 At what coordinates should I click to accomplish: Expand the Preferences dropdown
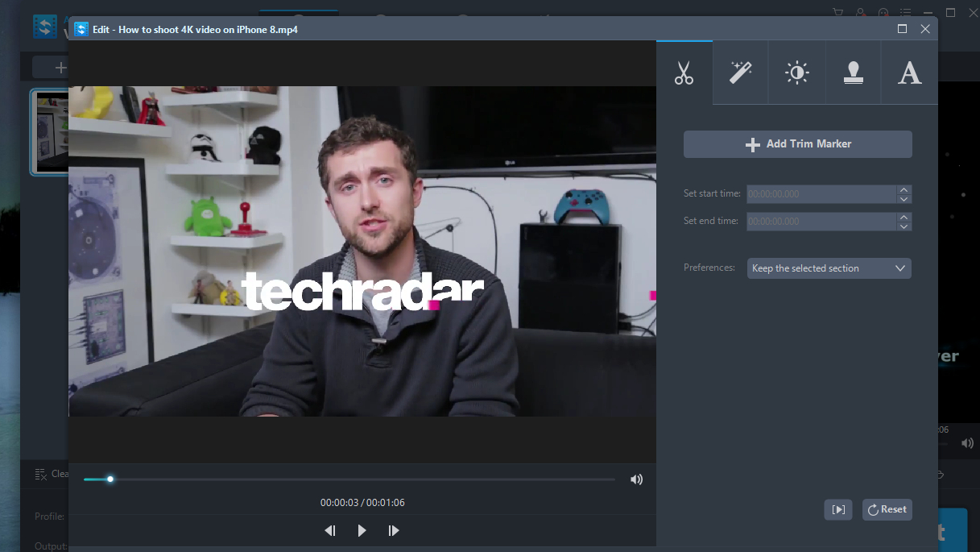pyautogui.click(x=829, y=268)
